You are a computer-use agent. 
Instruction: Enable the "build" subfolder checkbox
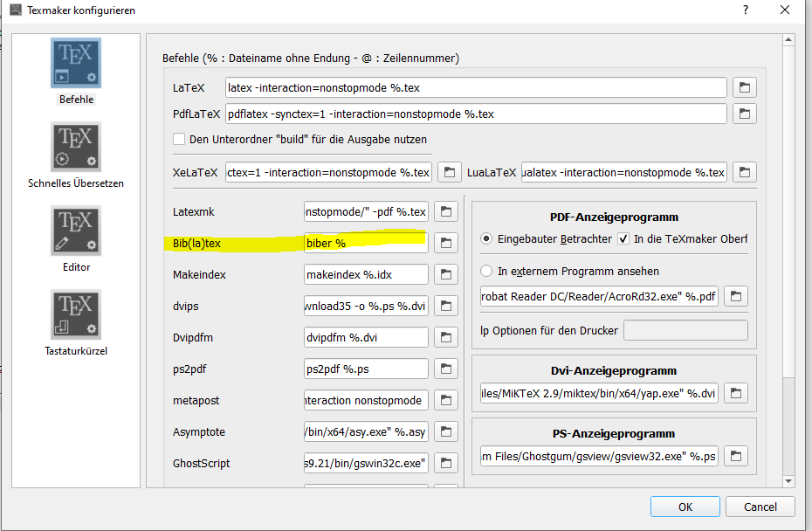click(x=179, y=139)
